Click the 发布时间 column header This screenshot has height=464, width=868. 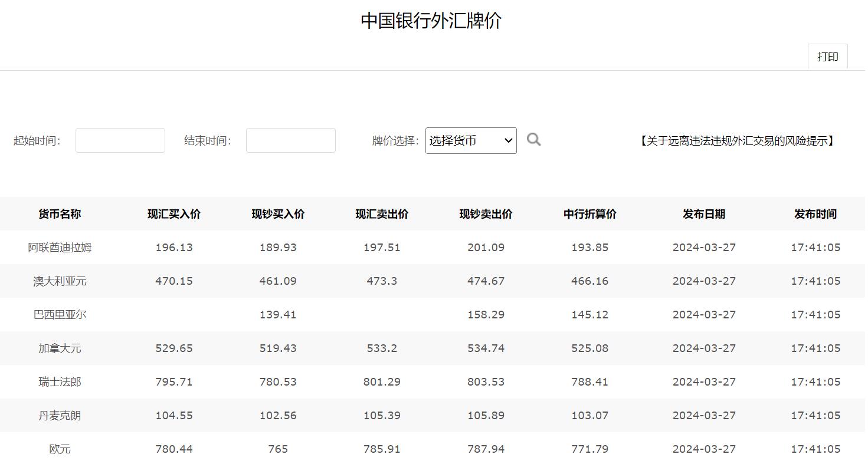[x=815, y=214]
